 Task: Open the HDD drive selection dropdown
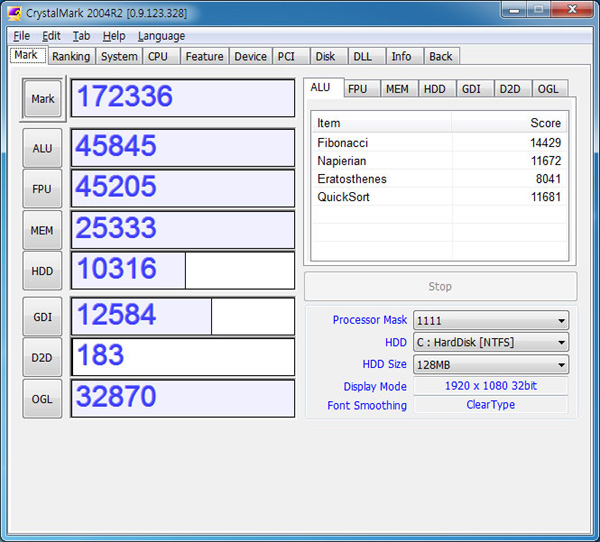coord(491,343)
